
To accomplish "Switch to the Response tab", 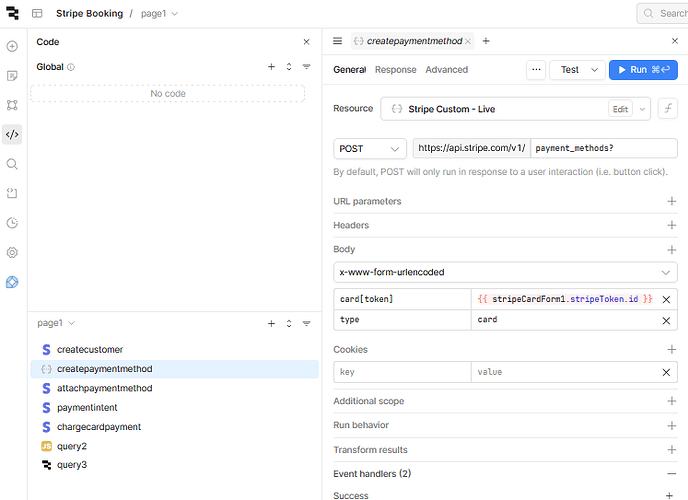I will [395, 70].
